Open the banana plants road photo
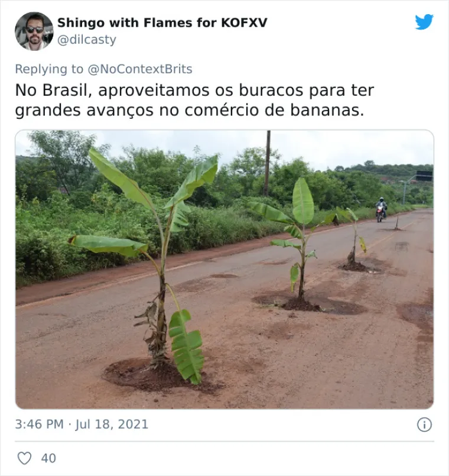Viewport: 449px width, 476px height. click(224, 269)
